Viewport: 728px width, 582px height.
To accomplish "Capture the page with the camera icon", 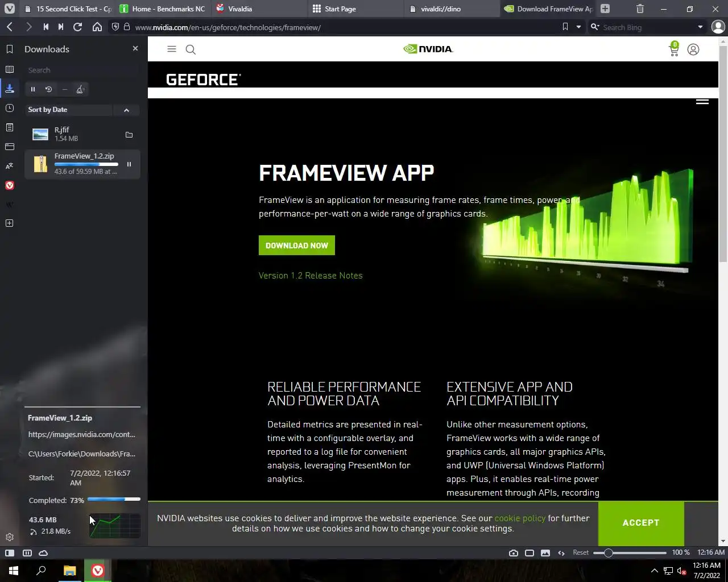I will tap(514, 552).
